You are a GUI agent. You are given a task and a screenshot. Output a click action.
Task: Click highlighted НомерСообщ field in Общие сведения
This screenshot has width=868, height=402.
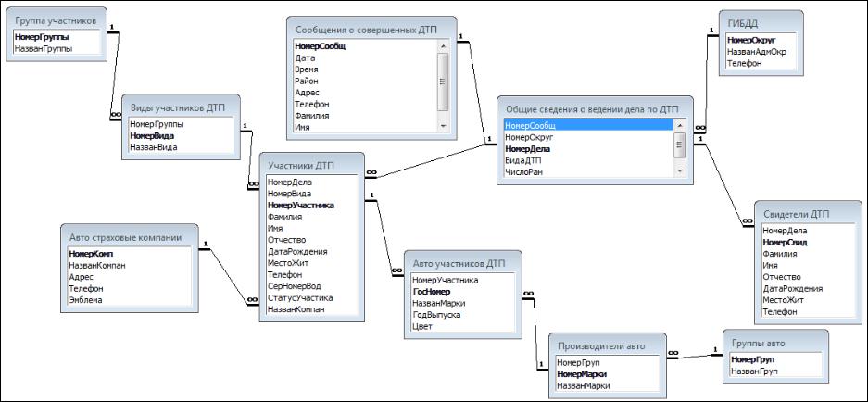(589, 126)
